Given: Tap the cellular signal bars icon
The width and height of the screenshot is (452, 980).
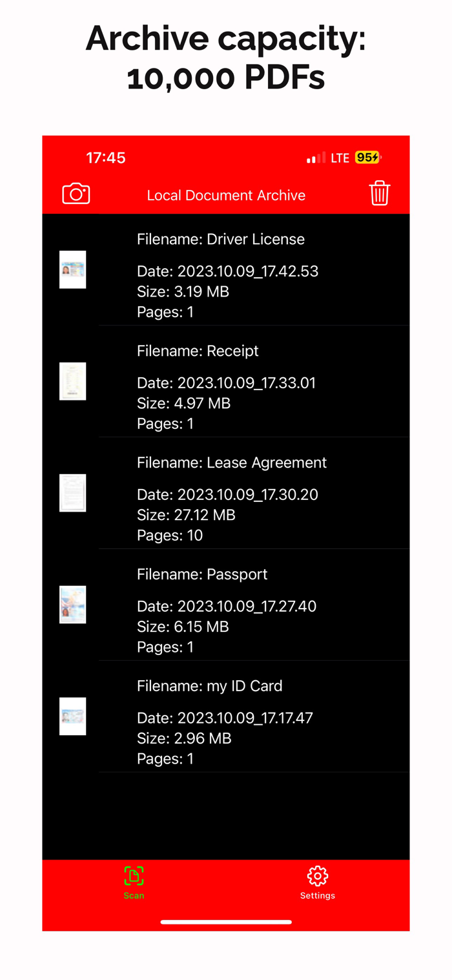Looking at the screenshot, I should [x=316, y=158].
